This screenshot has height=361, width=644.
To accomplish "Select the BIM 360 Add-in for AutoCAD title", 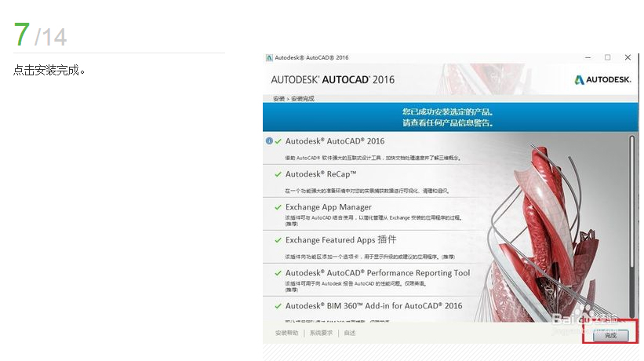I will [373, 306].
